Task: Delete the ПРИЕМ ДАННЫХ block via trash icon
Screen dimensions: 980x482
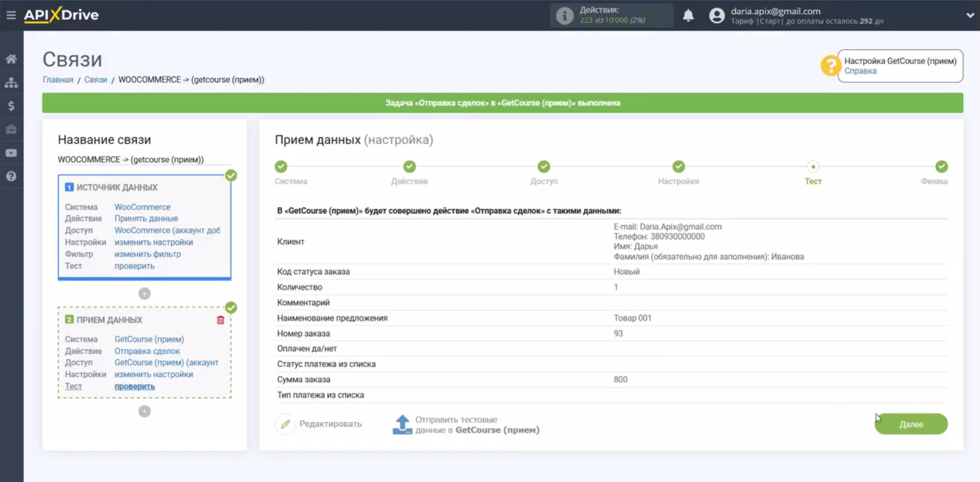Action: pyautogui.click(x=221, y=320)
